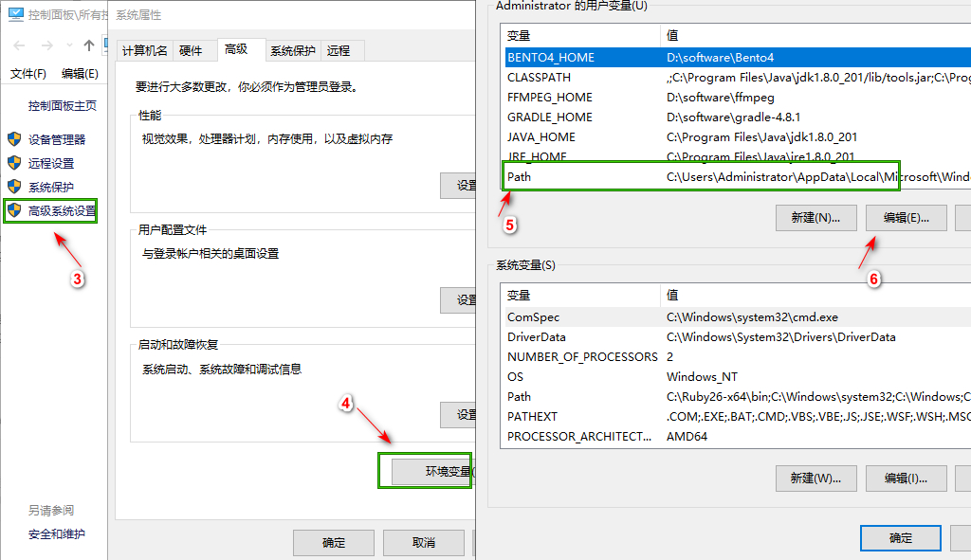Screen dimensions: 971x560
Task: Click 编辑(I)... button for system variables
Action: coord(907,479)
